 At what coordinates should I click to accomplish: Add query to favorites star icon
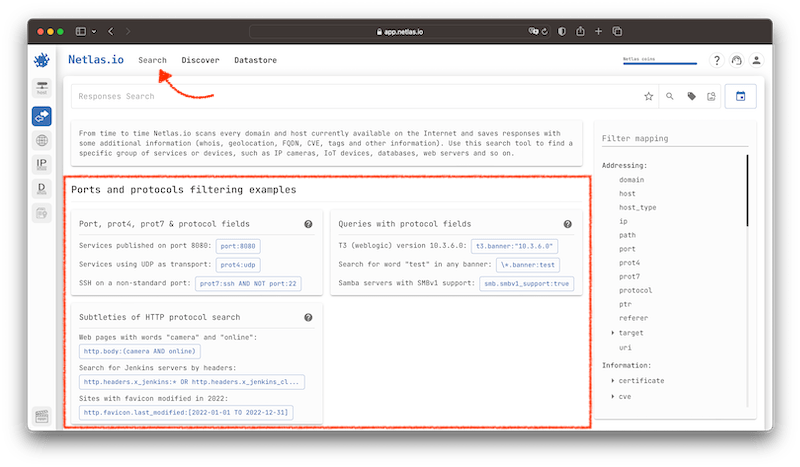(x=648, y=96)
